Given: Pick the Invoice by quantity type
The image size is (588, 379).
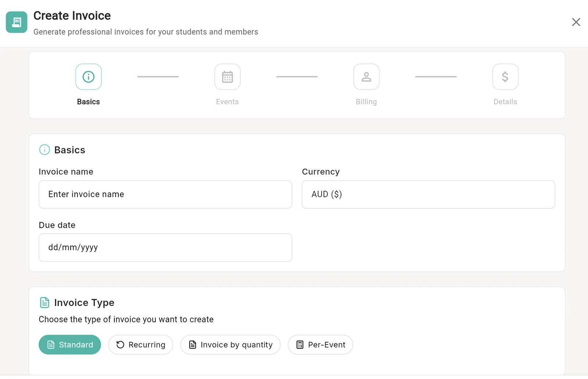Looking at the screenshot, I should click(230, 345).
